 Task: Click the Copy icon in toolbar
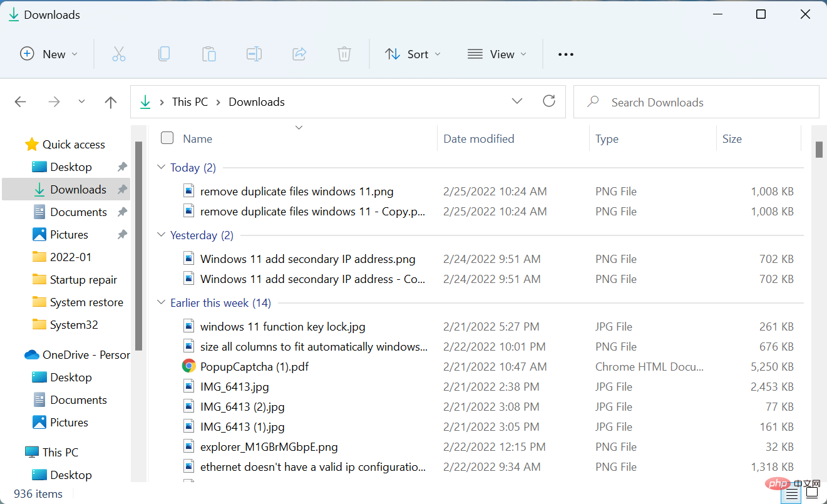click(x=164, y=54)
